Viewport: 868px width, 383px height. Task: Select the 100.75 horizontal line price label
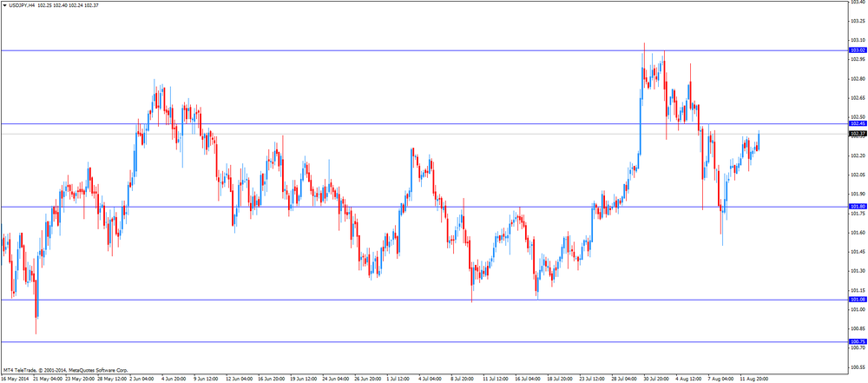pyautogui.click(x=858, y=342)
